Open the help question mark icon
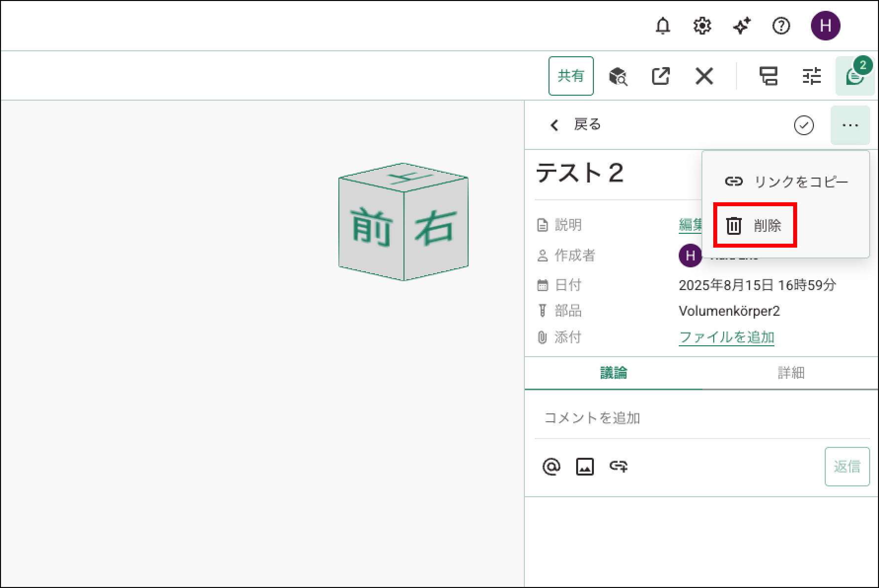Viewport: 879px width, 588px height. (x=781, y=26)
